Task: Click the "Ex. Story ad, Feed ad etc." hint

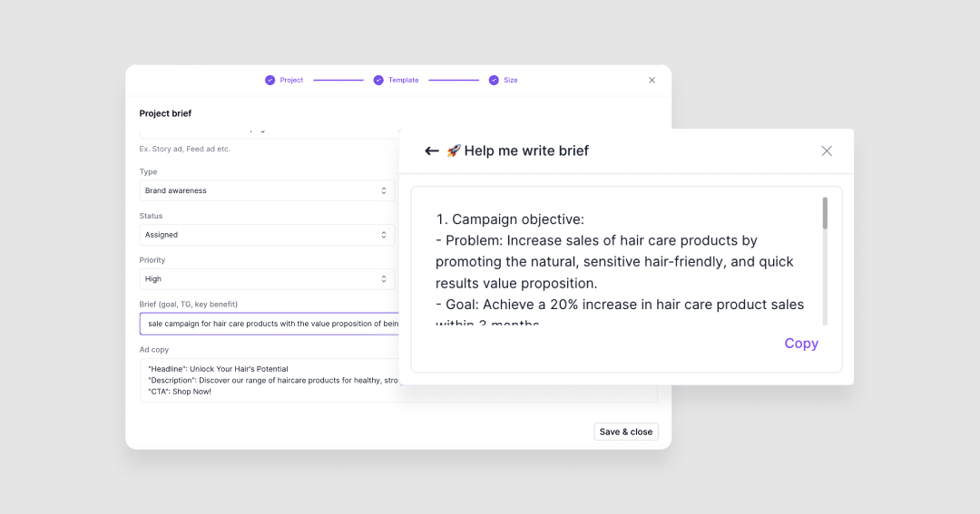Action: 184,150
